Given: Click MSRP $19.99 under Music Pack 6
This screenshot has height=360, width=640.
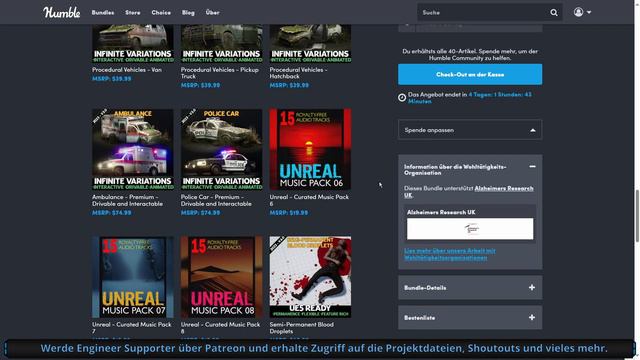Looking at the screenshot, I should click(x=289, y=213).
